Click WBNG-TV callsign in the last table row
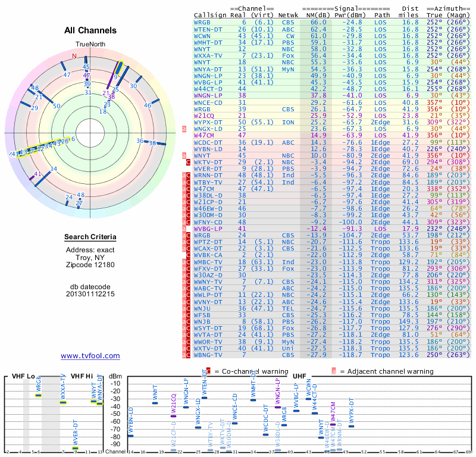476x457 pixels. [x=208, y=355]
